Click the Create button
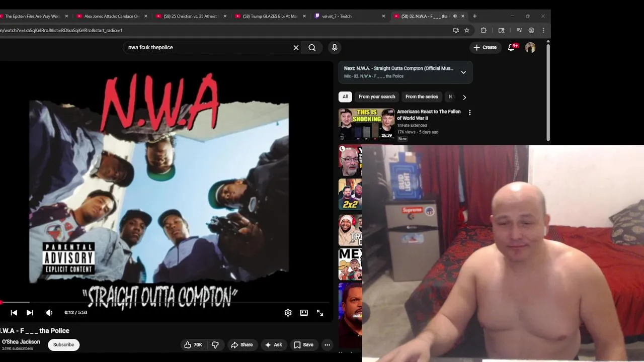The height and width of the screenshot is (362, 644). point(485,48)
